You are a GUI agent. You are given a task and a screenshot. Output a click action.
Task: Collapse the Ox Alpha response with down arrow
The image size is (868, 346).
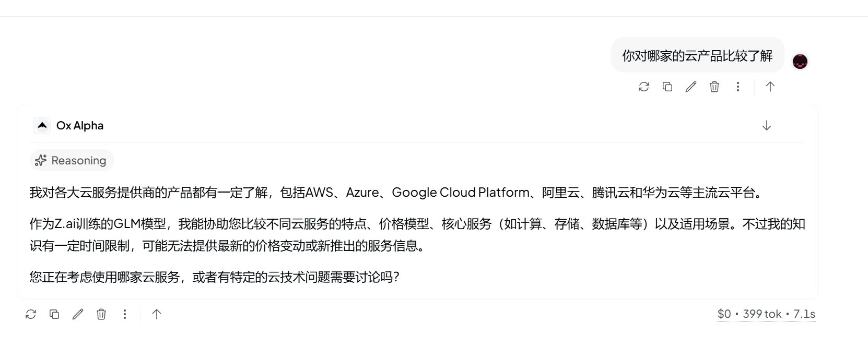coord(766,126)
